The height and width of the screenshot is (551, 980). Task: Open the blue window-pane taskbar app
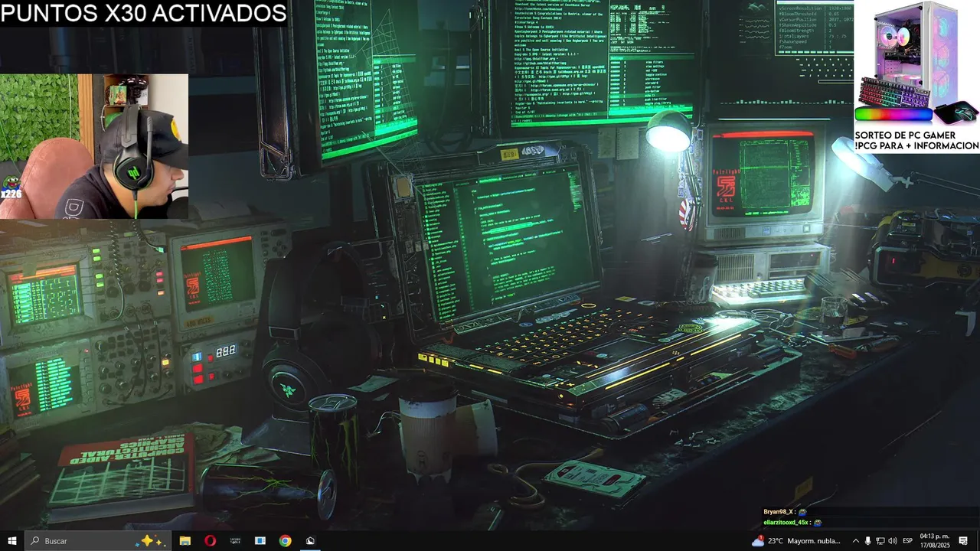click(260, 541)
